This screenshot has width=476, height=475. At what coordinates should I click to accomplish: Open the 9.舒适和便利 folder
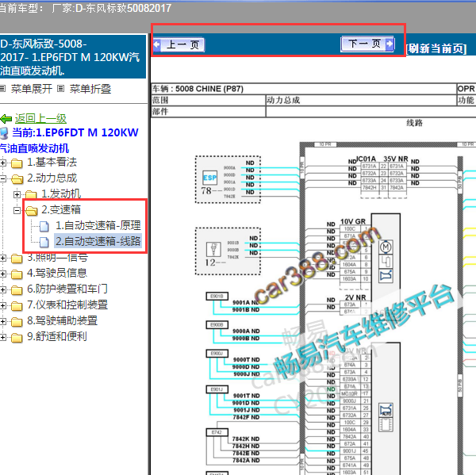57,336
